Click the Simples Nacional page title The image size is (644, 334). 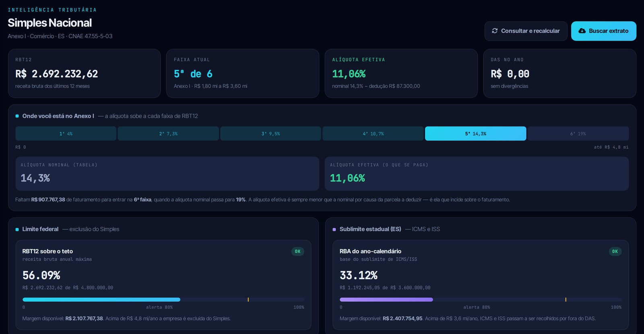pyautogui.click(x=50, y=23)
